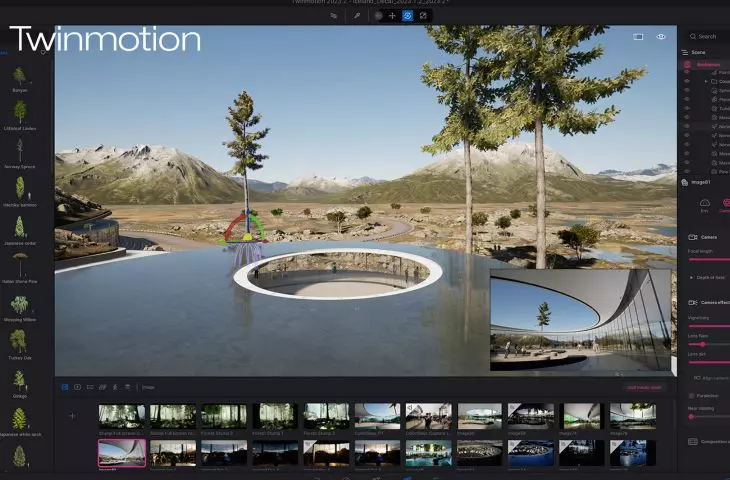730x480 pixels.
Task: Open the Panorama sets dock icon
Action: 102,387
